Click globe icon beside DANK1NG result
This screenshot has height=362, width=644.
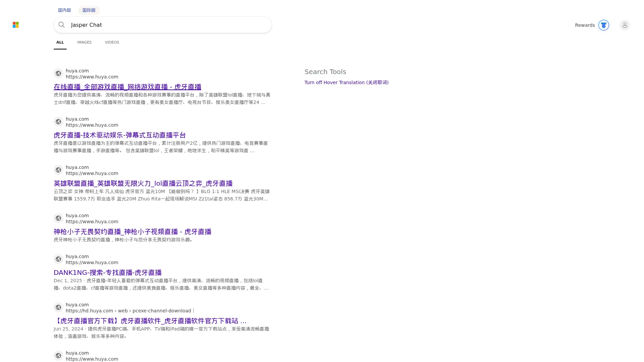[x=58, y=259]
